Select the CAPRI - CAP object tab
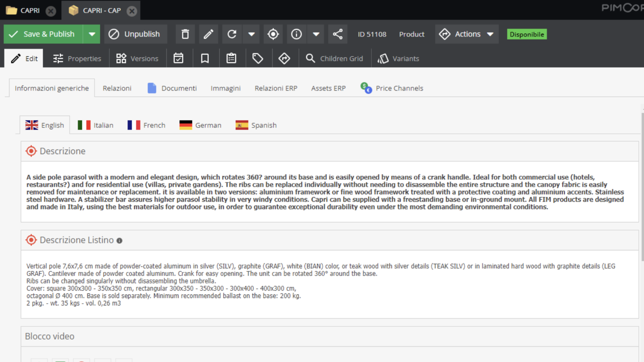The image size is (644, 362). (101, 10)
